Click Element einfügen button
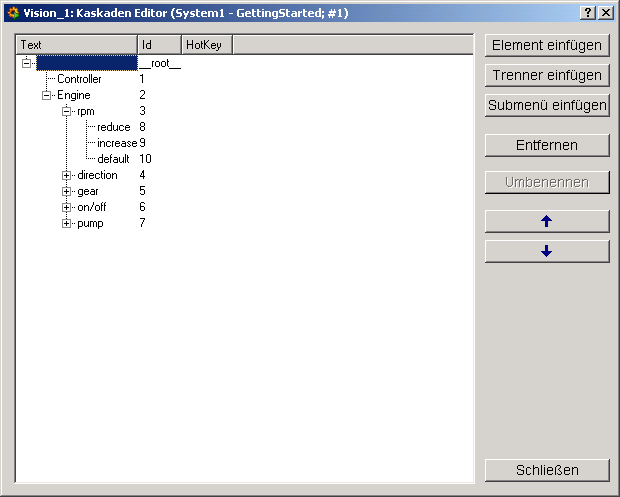This screenshot has width=620, height=497. tap(547, 45)
